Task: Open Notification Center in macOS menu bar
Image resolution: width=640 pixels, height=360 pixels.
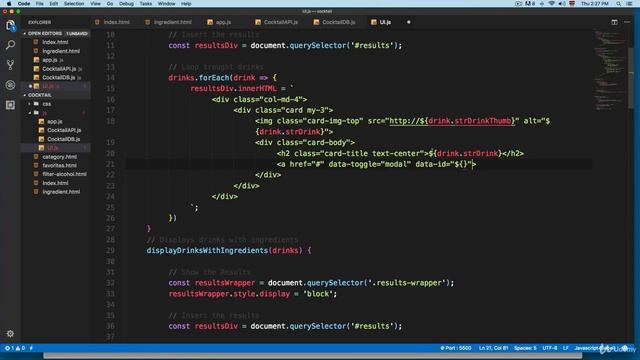Action: tap(630, 4)
